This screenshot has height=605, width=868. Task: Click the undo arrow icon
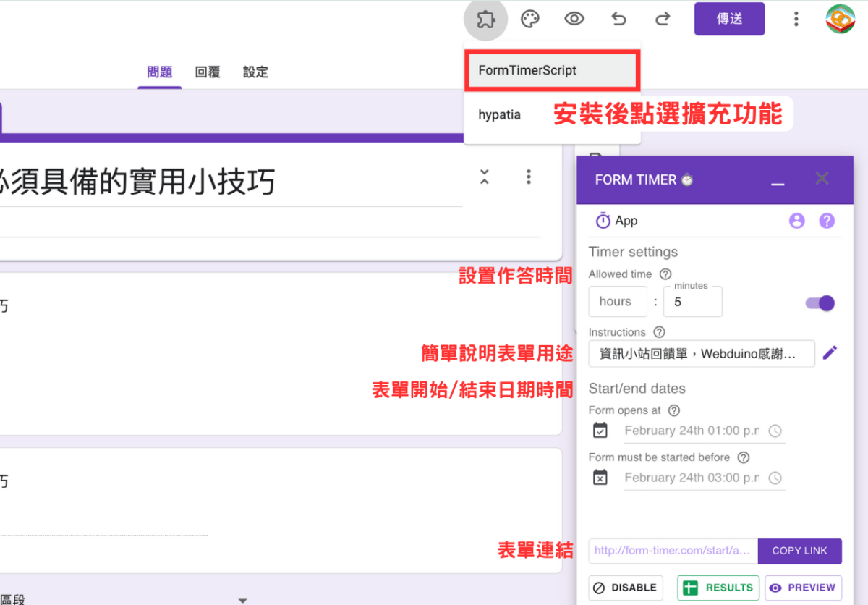click(618, 19)
